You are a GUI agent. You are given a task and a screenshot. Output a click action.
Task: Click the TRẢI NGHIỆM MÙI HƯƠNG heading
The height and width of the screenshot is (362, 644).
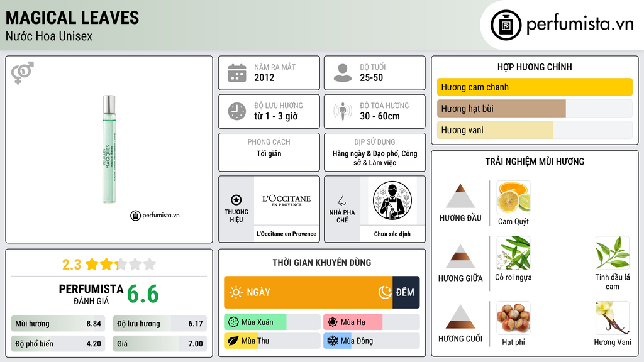click(535, 162)
